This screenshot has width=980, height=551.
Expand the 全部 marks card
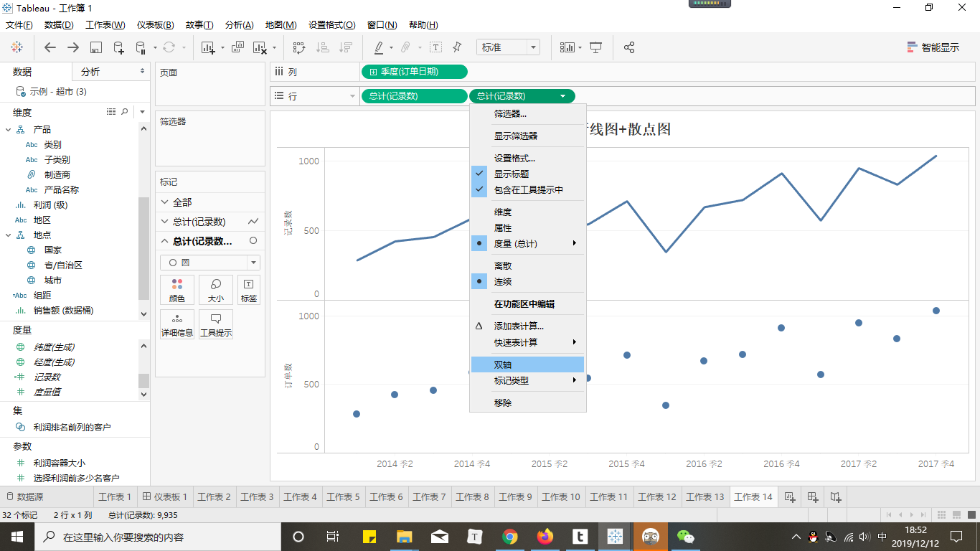164,202
